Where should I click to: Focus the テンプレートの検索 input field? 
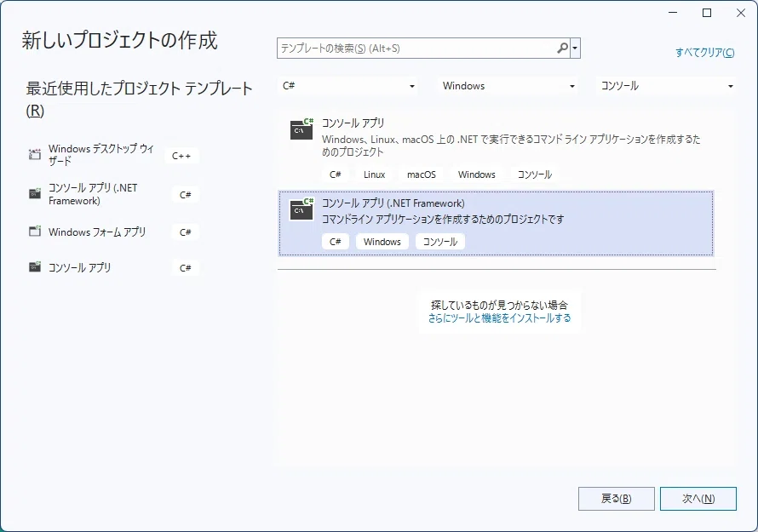[416, 49]
